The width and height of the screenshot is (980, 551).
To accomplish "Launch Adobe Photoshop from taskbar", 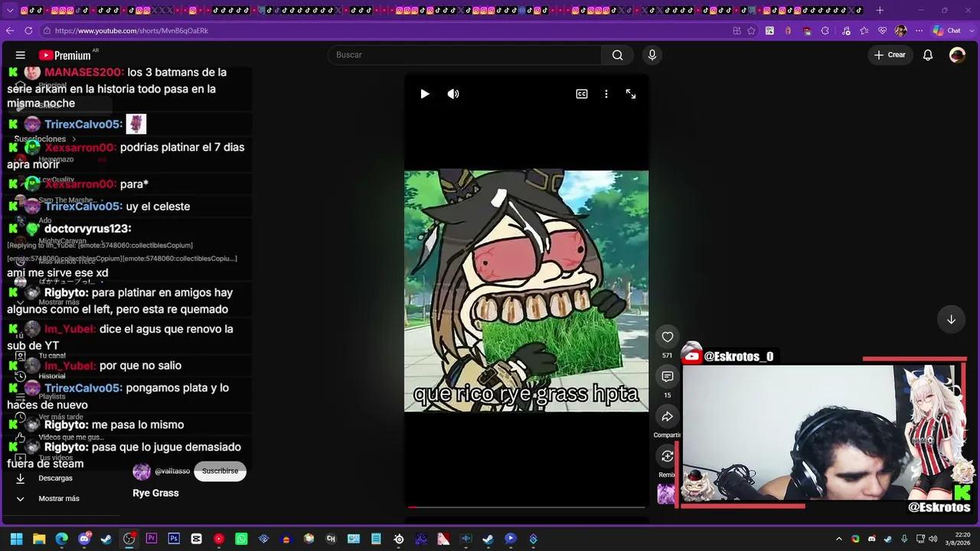I will [x=174, y=539].
